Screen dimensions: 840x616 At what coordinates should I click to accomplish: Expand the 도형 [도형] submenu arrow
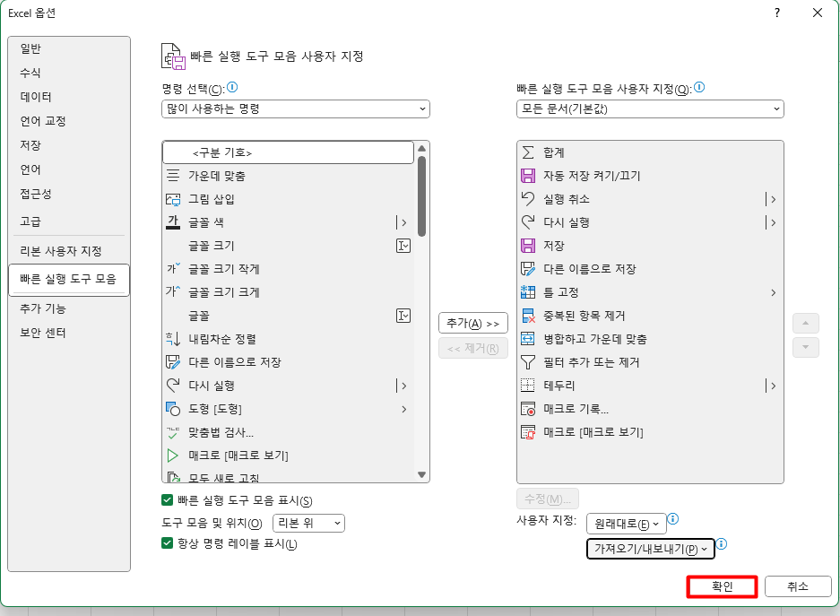click(404, 409)
